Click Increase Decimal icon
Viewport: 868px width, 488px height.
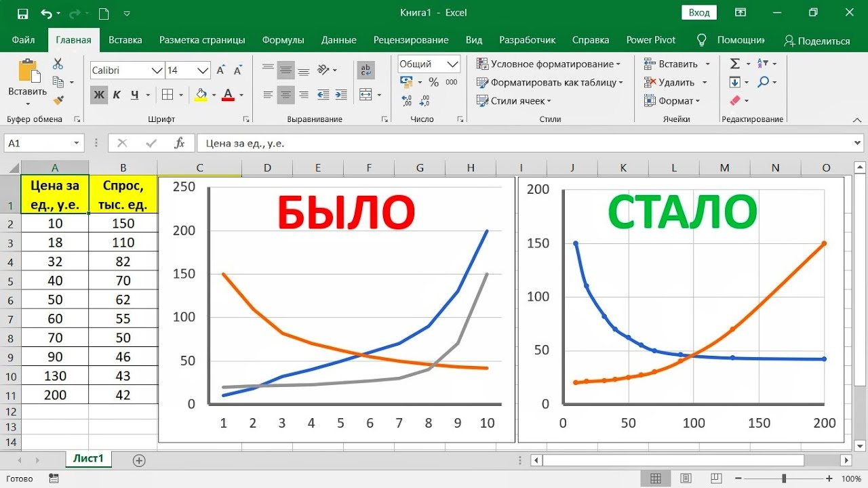[407, 101]
